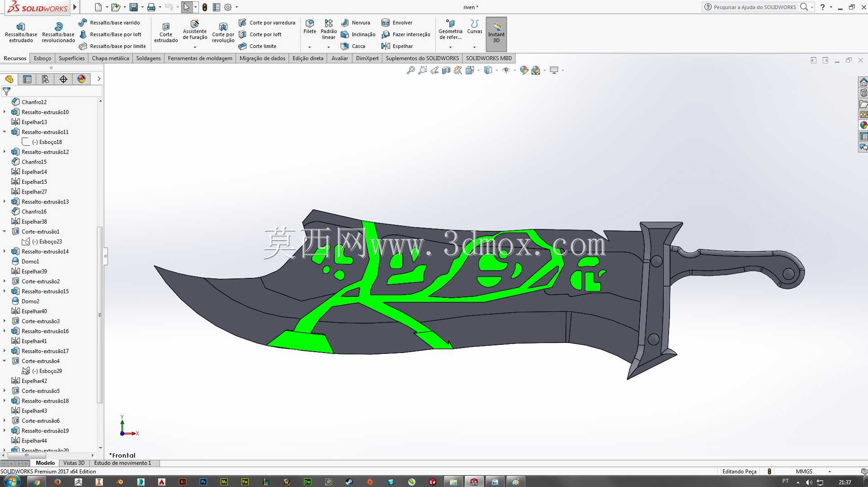
Task: Open Estudo de movimento 1 tab
Action: tap(122, 463)
